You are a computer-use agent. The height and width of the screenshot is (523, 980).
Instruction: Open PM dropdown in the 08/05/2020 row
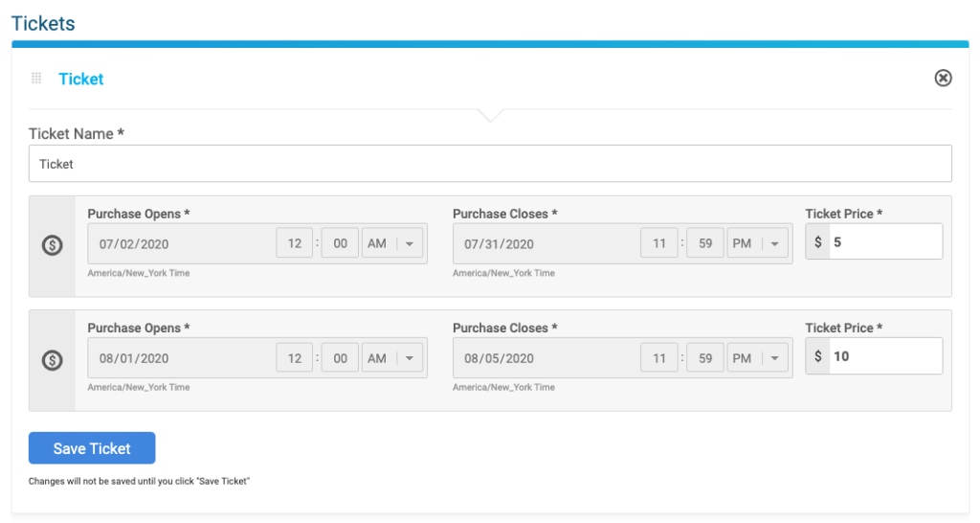click(758, 358)
